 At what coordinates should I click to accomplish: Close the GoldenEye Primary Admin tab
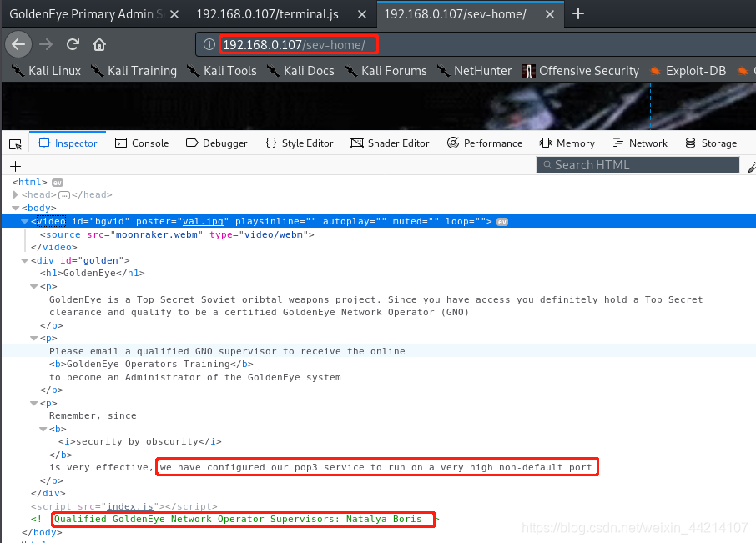click(174, 14)
